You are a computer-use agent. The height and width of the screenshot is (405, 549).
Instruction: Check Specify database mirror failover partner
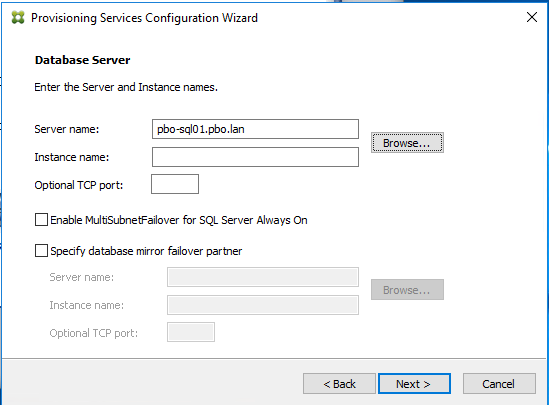[41, 251]
